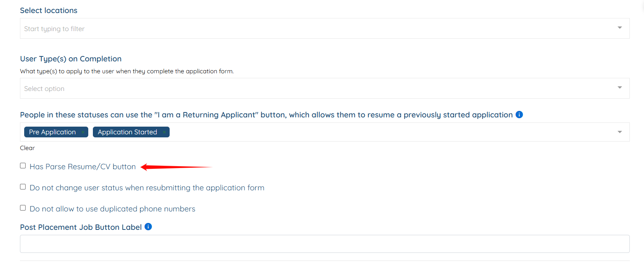644x264 pixels.
Task: Remove the Pre Application status tag
Action: click(x=83, y=132)
